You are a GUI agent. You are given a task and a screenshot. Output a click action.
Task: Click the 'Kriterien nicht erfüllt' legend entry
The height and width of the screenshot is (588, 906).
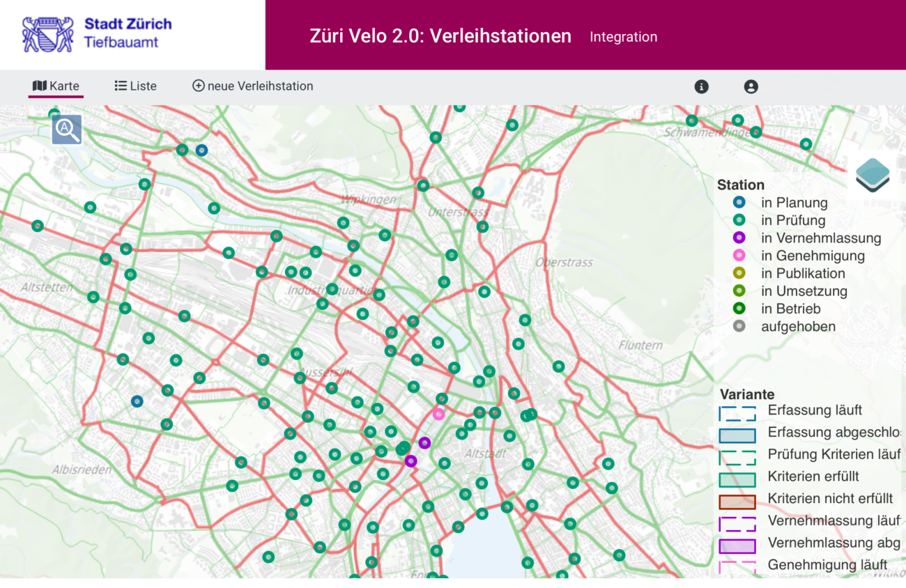[x=806, y=499]
